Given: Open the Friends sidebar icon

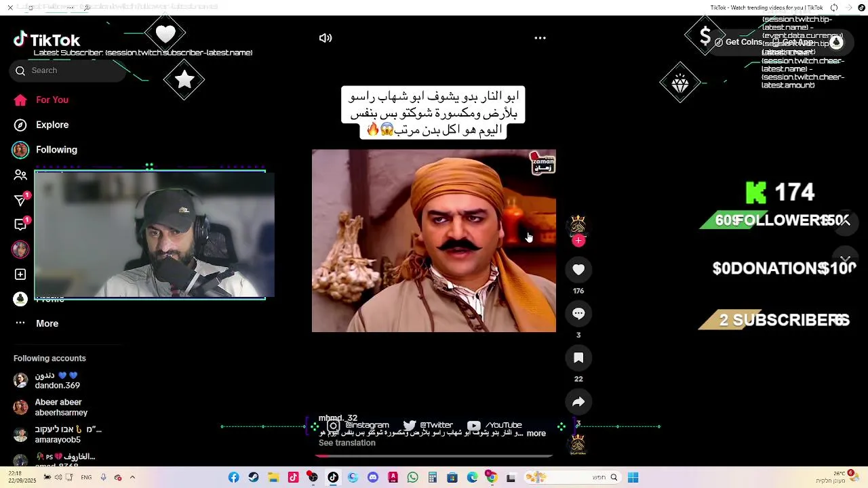Looking at the screenshot, I should pos(20,175).
